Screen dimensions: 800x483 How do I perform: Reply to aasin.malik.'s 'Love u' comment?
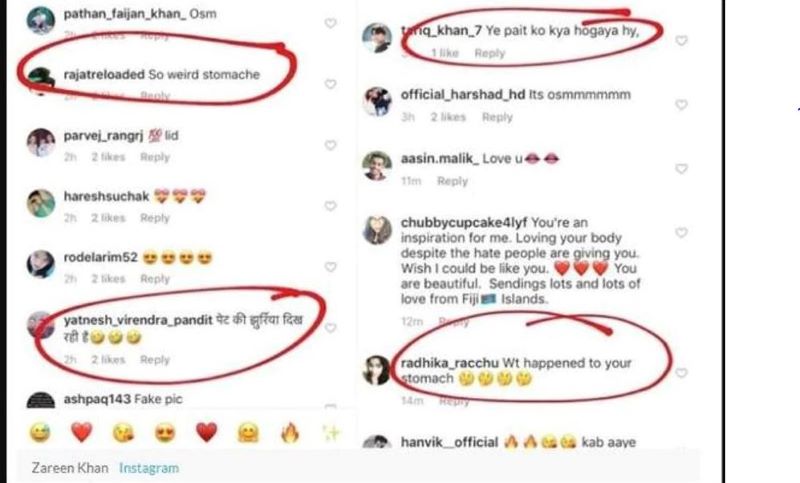pos(452,181)
